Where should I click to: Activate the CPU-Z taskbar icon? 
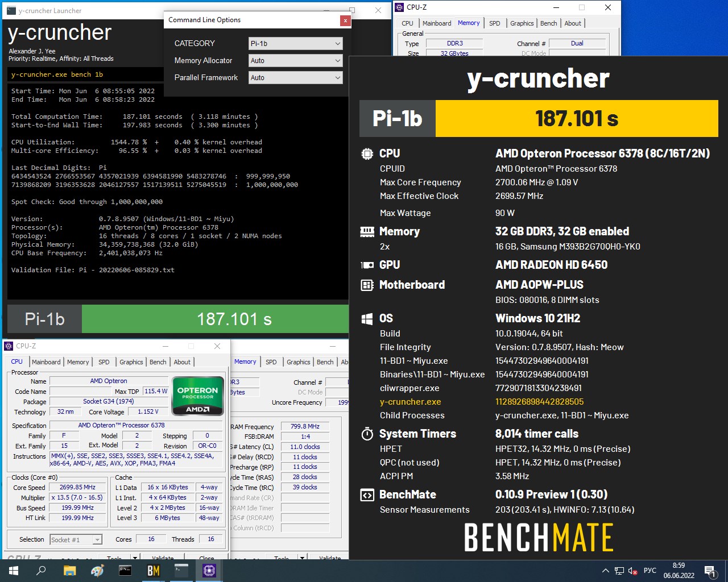(209, 571)
